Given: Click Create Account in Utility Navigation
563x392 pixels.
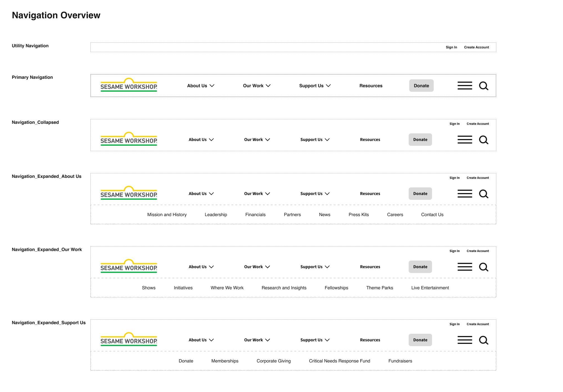Looking at the screenshot, I should click(477, 47).
